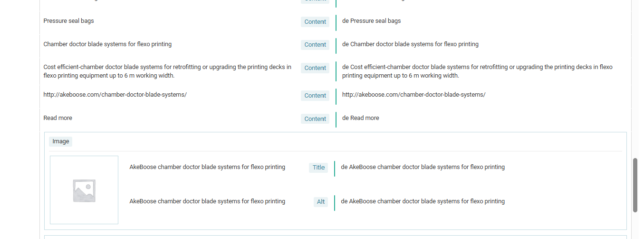The height and width of the screenshot is (239, 644).
Task: Select source URL akeboose.com/chamber-doctor-blade-systems
Action: coord(115,95)
